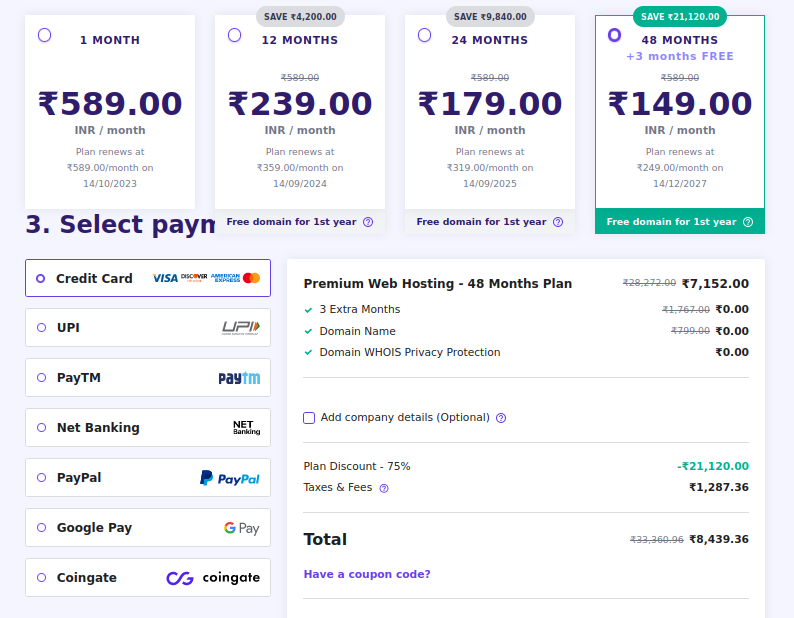Click the Google Pay logo
794x618 pixels.
pyautogui.click(x=241, y=528)
